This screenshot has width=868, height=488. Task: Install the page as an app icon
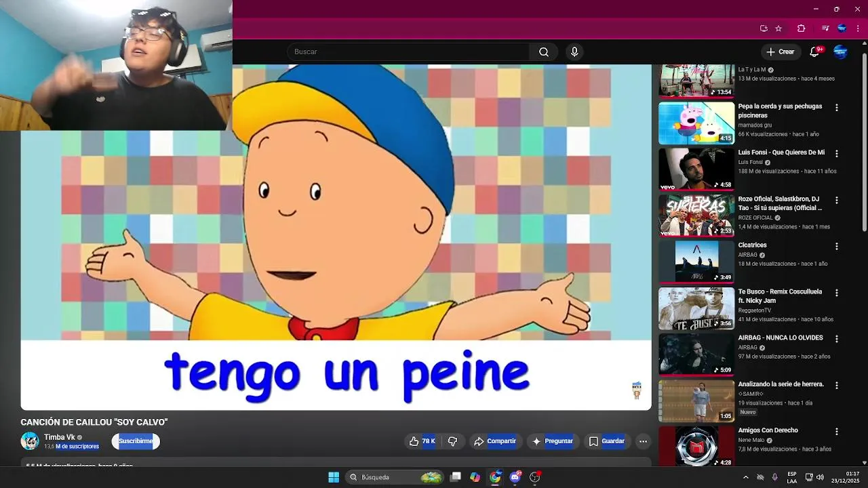764,28
